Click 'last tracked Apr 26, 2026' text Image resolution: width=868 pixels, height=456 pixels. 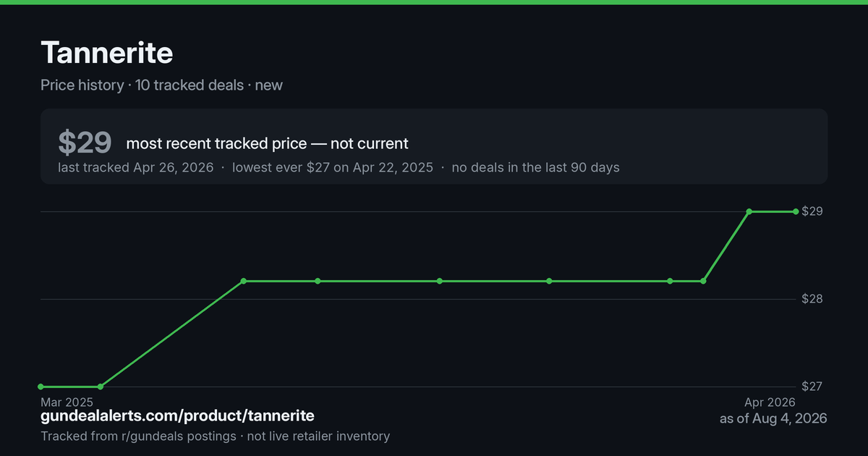[136, 167]
